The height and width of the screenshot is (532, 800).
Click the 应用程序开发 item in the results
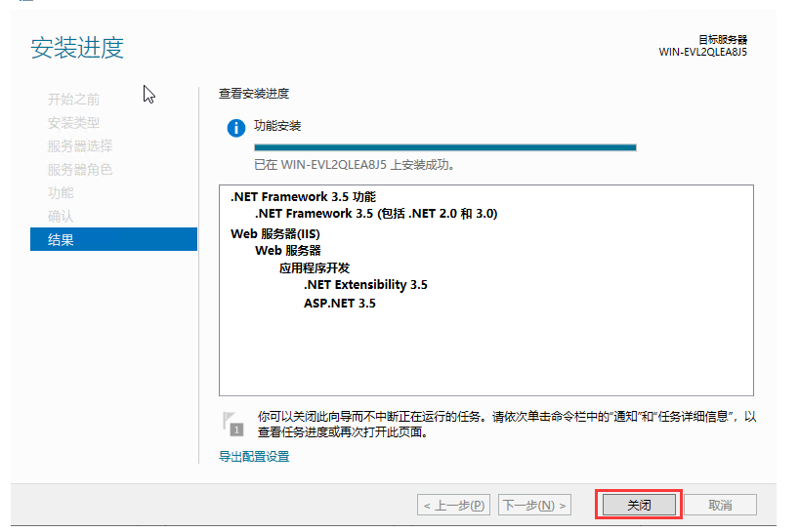[314, 267]
